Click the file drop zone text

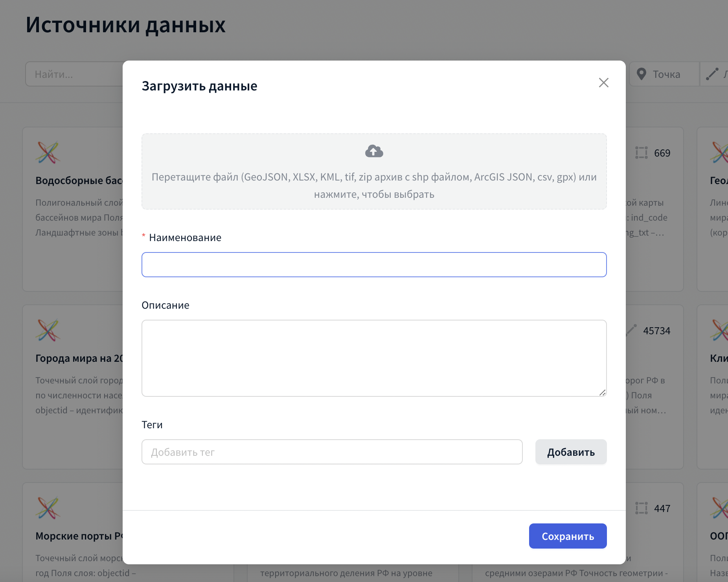pyautogui.click(x=374, y=185)
